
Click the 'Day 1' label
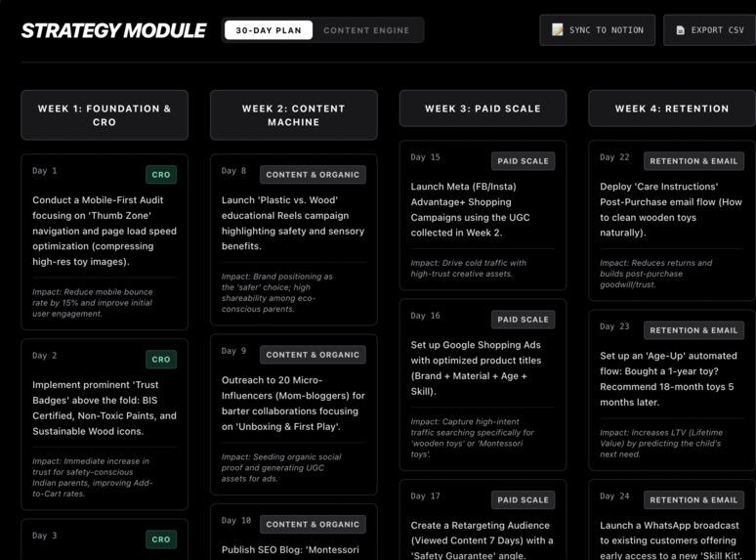click(x=44, y=171)
